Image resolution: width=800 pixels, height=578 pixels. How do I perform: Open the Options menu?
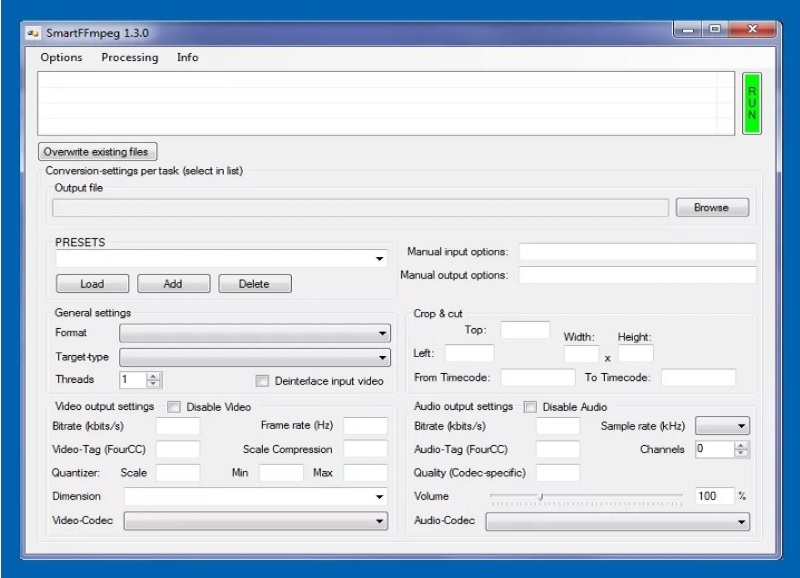coord(60,57)
